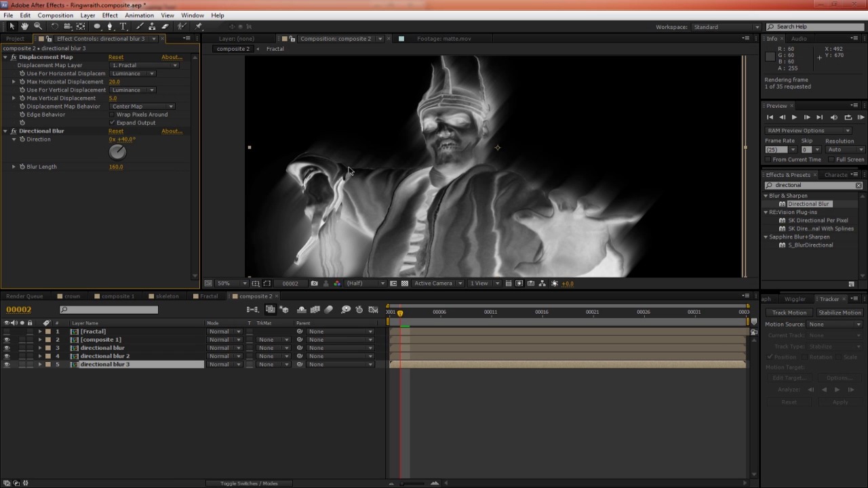Viewport: 868px width, 488px height.
Task: Click the current time indicator marker
Action: pyautogui.click(x=400, y=313)
